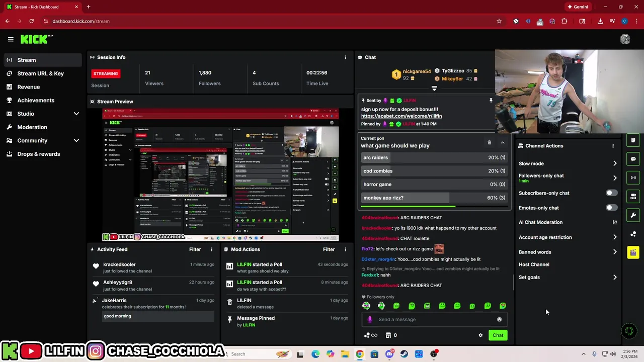Reload the page with the refresh button
Image resolution: width=644 pixels, height=362 pixels.
click(31, 21)
